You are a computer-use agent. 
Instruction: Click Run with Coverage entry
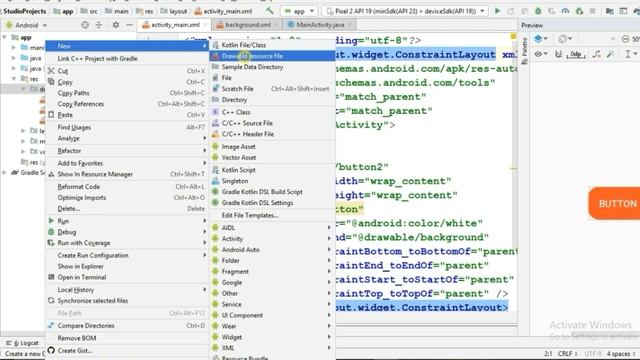pos(127,243)
